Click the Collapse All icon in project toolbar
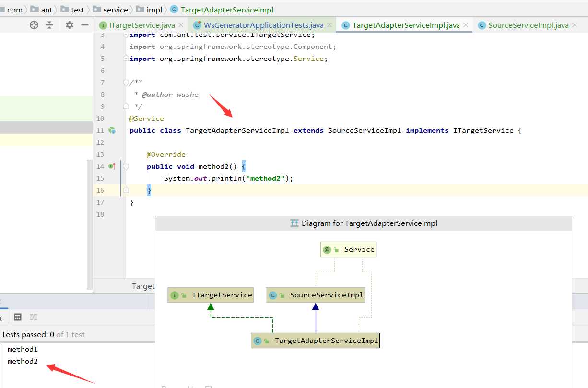 click(49, 25)
